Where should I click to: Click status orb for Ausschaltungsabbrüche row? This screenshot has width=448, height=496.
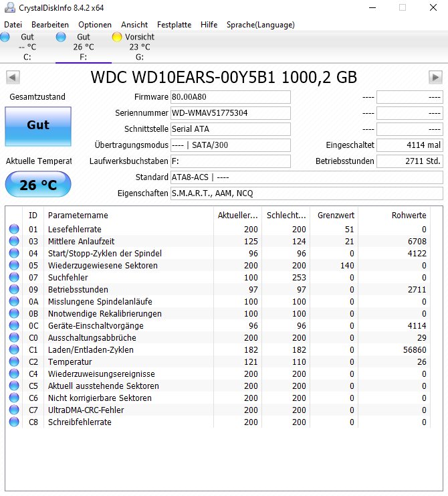[x=14, y=337]
